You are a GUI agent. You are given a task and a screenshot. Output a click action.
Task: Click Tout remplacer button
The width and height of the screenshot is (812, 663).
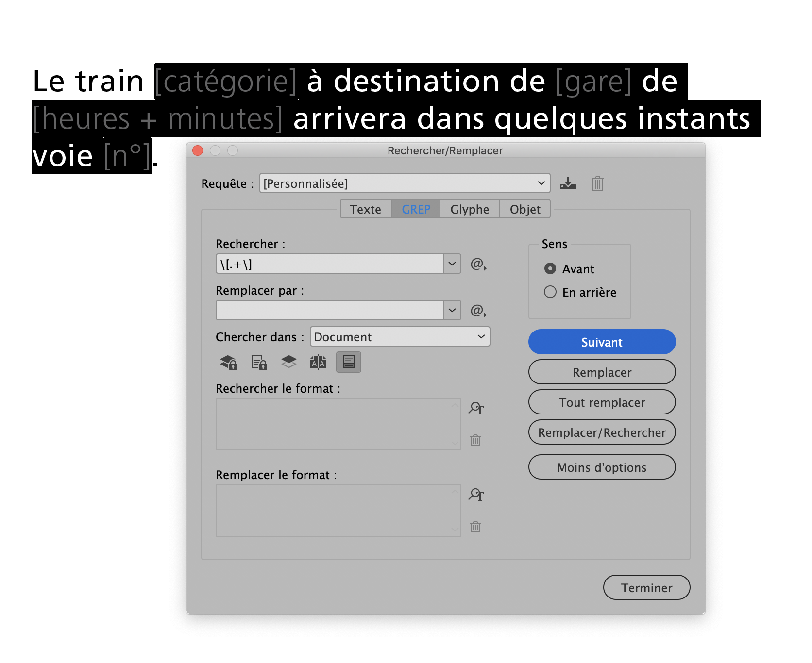(x=602, y=402)
